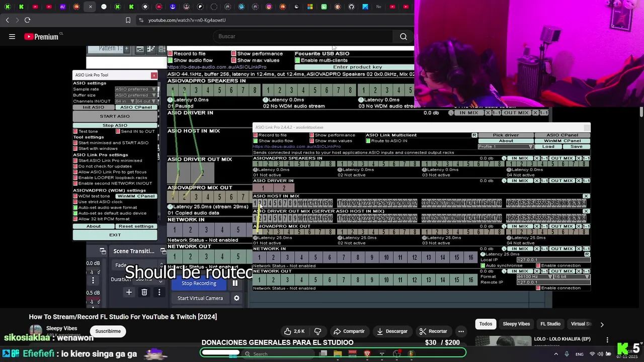Toggle Allow 32 bit PCM format
The height and width of the screenshot is (362, 644).
(75, 219)
